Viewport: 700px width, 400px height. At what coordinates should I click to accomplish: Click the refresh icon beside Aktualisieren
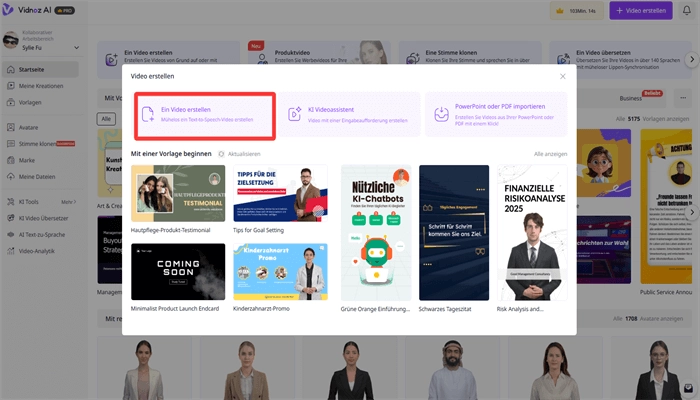tap(221, 154)
